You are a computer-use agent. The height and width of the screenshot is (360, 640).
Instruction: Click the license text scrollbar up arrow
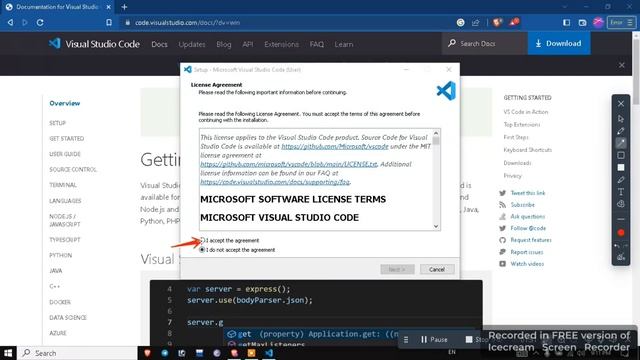tap(436, 133)
